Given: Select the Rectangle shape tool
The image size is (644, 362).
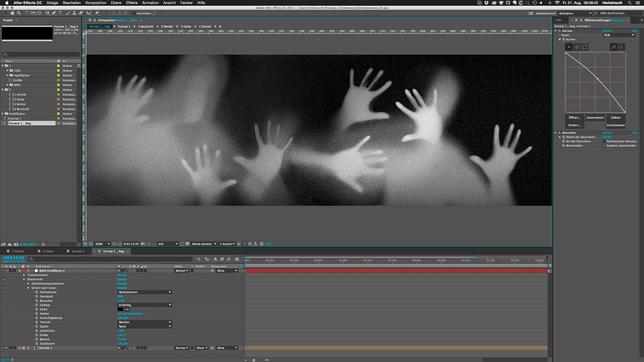Looking at the screenshot, I should (47, 13).
